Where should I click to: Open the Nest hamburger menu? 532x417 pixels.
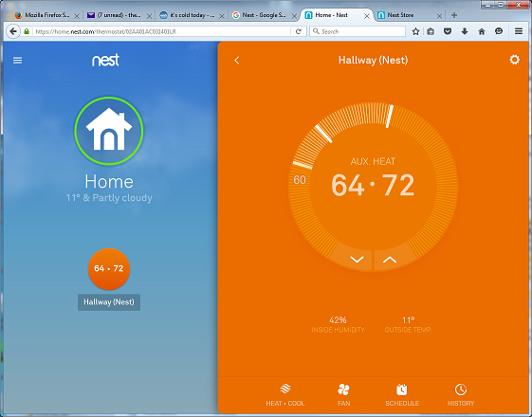(x=17, y=61)
